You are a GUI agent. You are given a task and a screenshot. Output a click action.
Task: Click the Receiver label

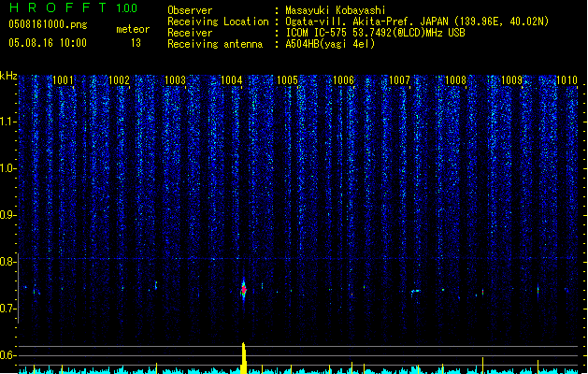click(190, 33)
